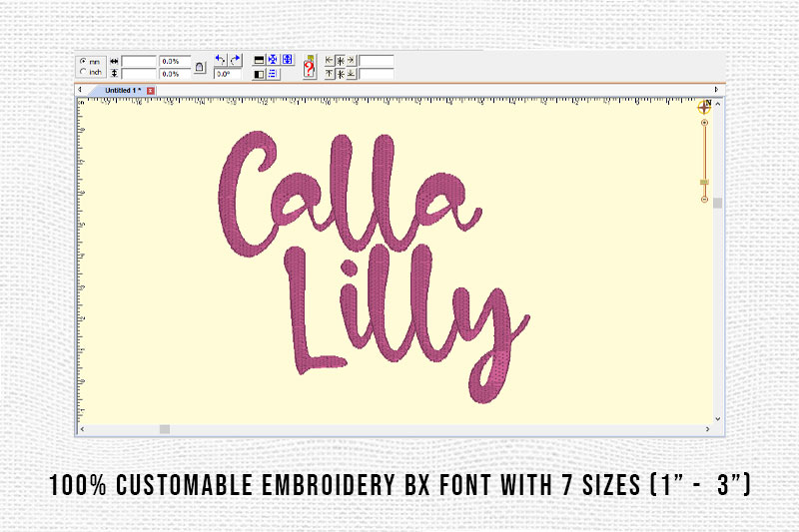Align selection to the left edge
The image size is (799, 532).
click(330, 61)
